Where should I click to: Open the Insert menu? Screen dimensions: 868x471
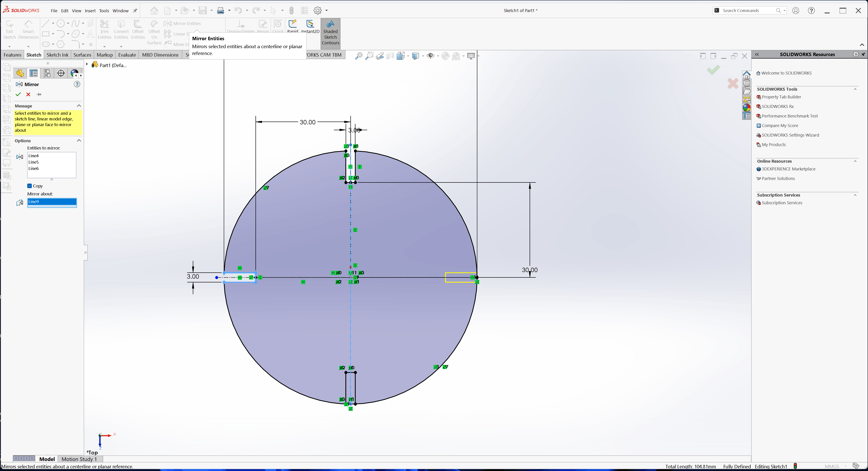click(x=90, y=11)
